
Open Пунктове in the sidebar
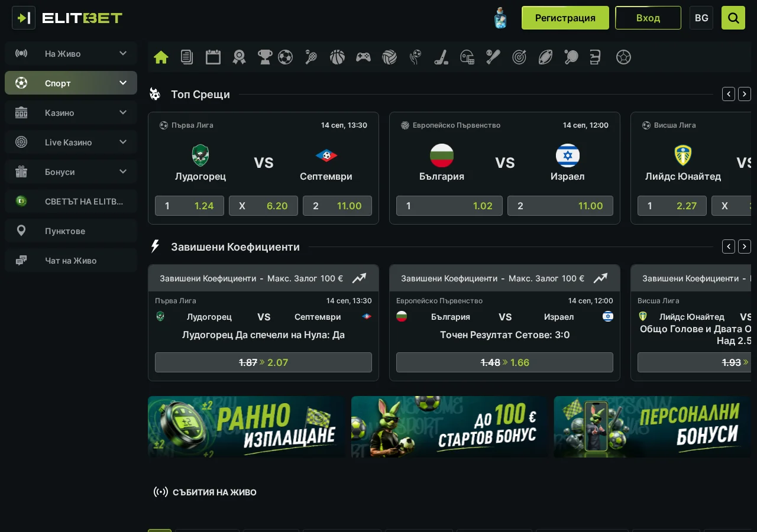pos(71,231)
